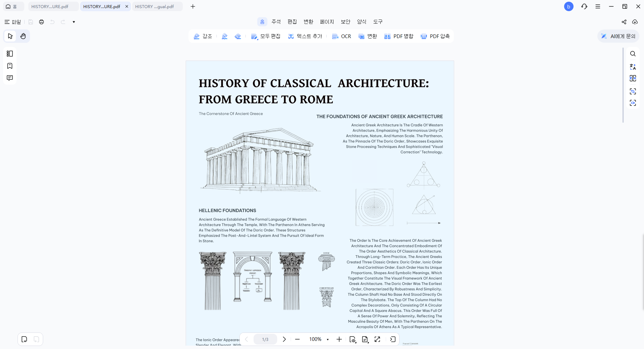Go to the previous page
The height and width of the screenshot is (349, 644).
[x=246, y=339]
